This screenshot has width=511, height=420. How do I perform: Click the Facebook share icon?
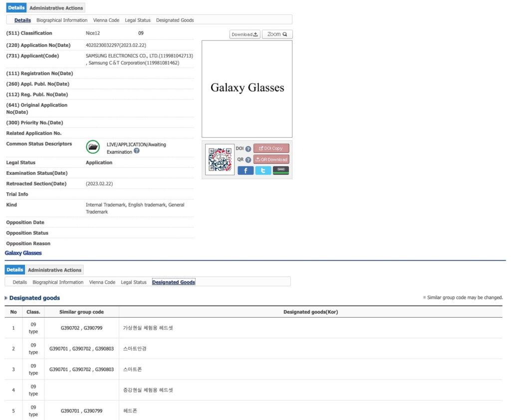[x=246, y=170]
